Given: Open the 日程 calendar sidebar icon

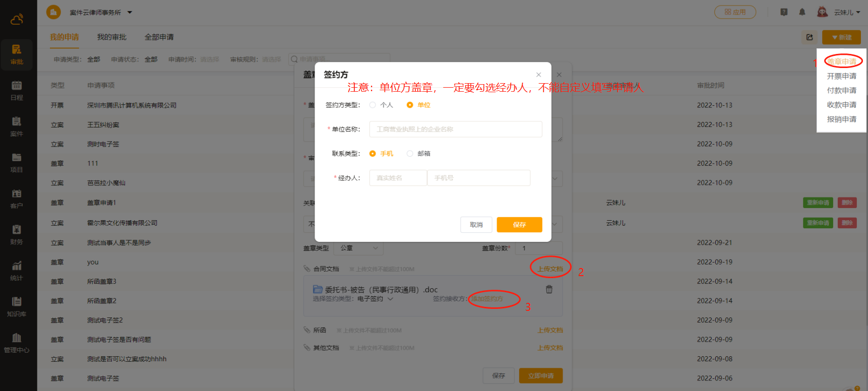Looking at the screenshot, I should (17, 90).
